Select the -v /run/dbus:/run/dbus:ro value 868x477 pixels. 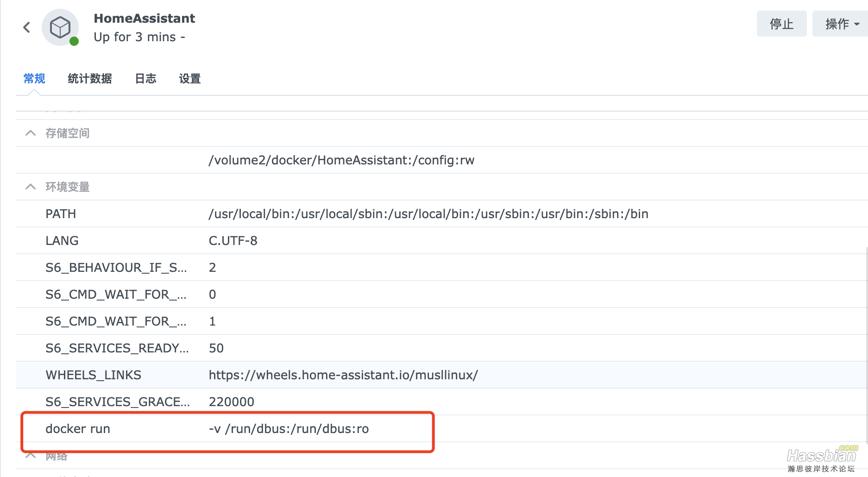(289, 429)
